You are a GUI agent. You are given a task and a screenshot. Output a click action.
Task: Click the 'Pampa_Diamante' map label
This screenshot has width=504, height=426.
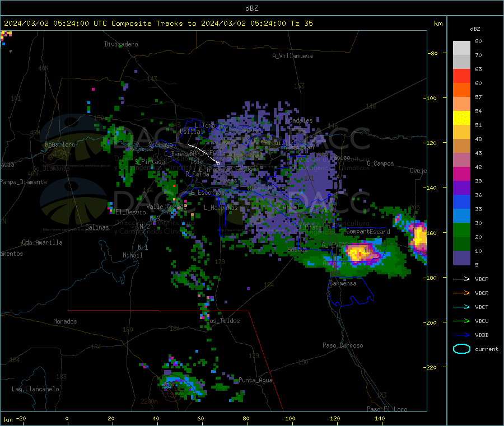(24, 182)
